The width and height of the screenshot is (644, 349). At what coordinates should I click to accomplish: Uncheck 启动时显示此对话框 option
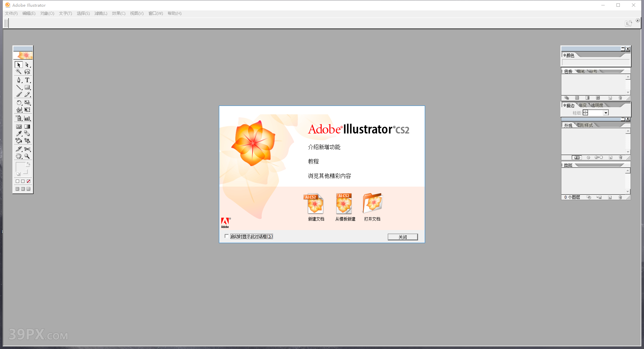point(227,236)
